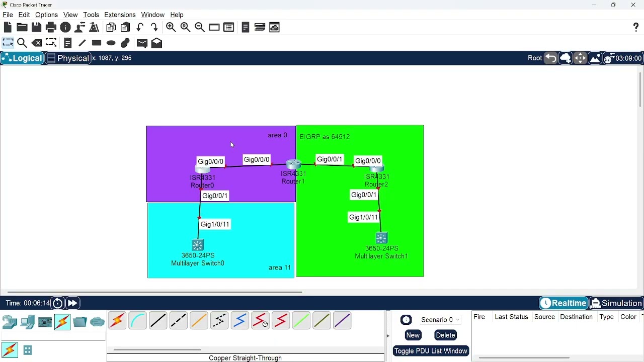Choose the Place Note tool
Viewport: 644px width, 362px height.
[68, 43]
